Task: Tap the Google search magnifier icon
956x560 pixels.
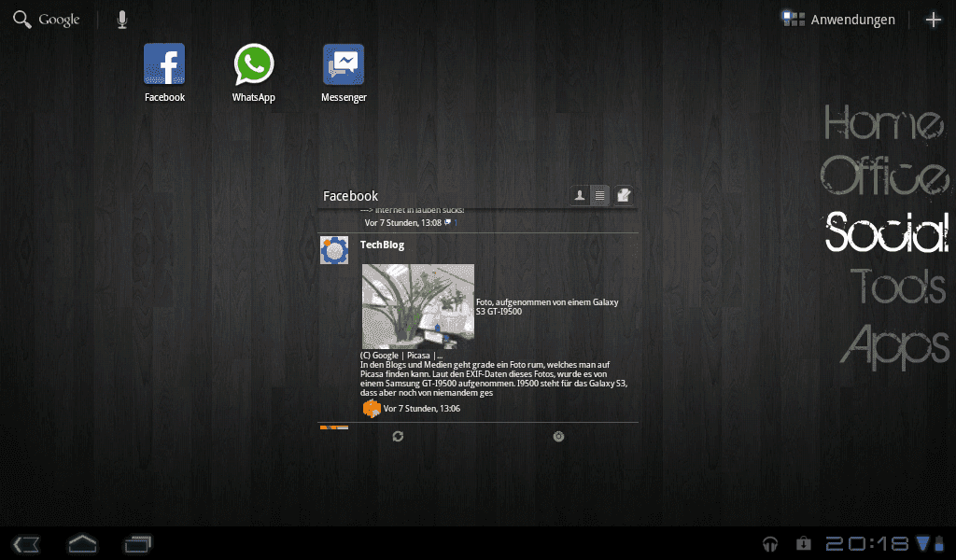Action: [22, 20]
